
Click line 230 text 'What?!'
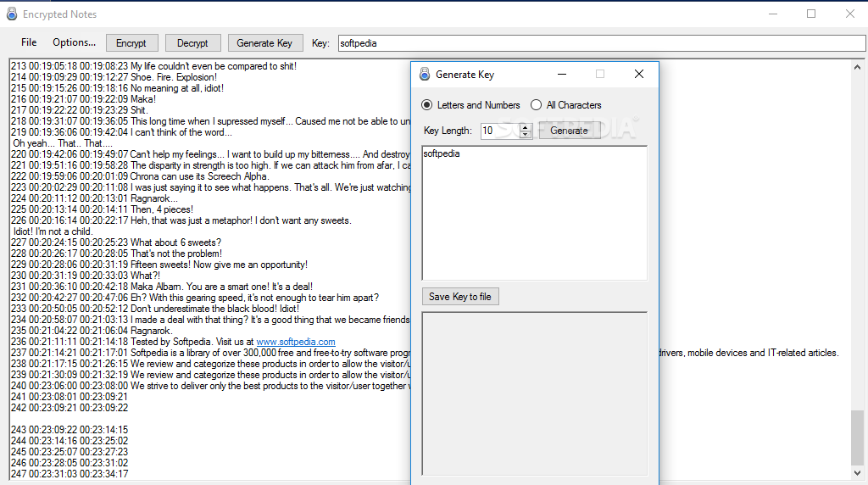pos(146,276)
